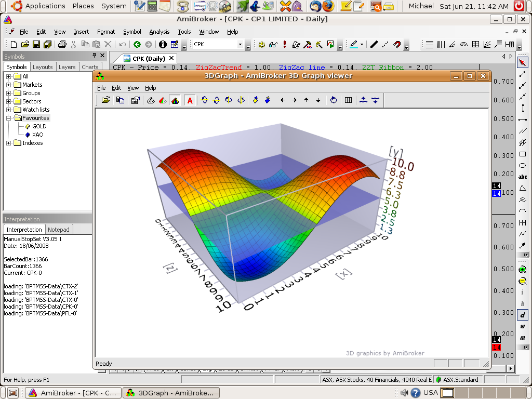This screenshot has height=399, width=532.
Task: Click black Information icon in AmiBroker toolbar
Action: pos(163,44)
